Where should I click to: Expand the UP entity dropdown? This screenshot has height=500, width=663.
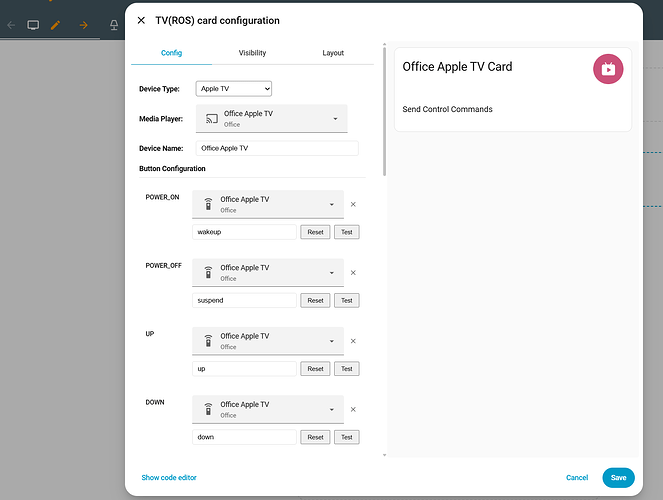(332, 341)
